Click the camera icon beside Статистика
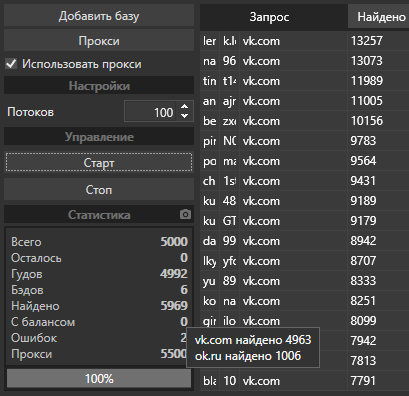The image size is (409, 396). [185, 214]
